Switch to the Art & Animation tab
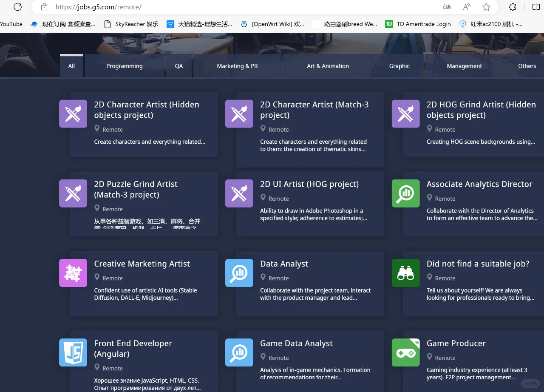Image resolution: width=544 pixels, height=392 pixels. (x=328, y=66)
